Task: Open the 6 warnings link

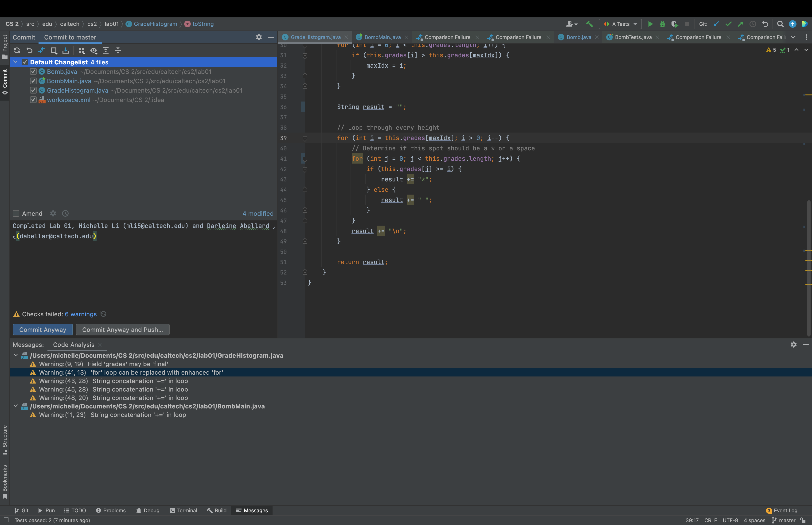Action: [81, 314]
